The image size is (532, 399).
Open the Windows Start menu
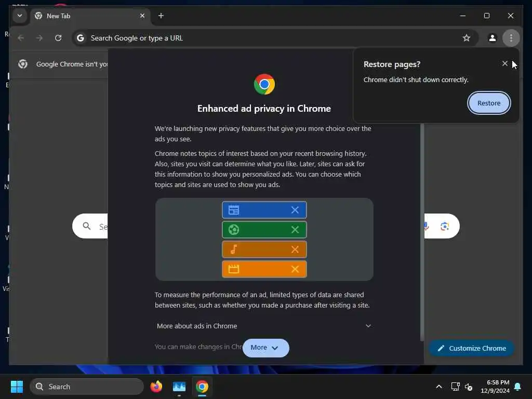tap(17, 387)
